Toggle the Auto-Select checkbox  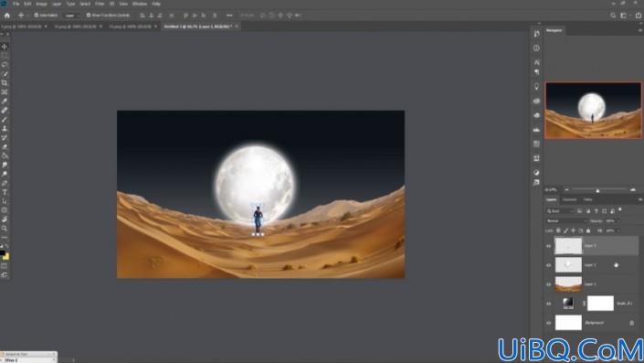coord(37,16)
